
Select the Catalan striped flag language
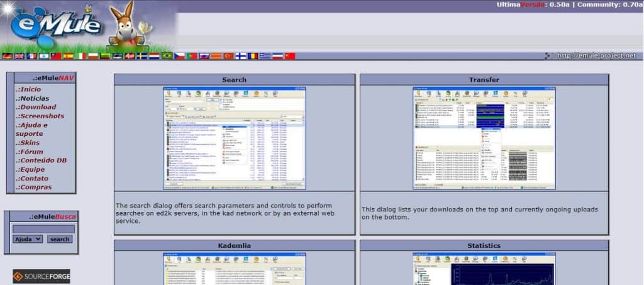[x=216, y=56]
